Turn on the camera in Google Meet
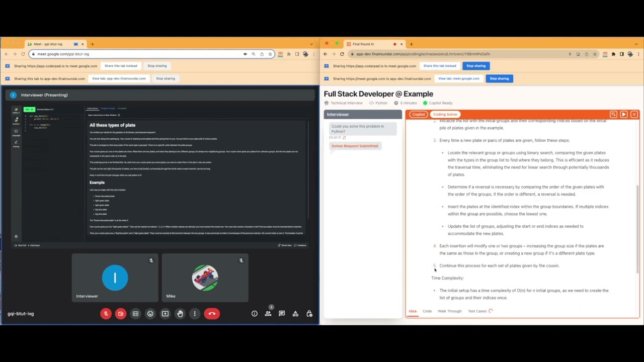Image resolution: width=644 pixels, height=362 pixels. (120, 314)
